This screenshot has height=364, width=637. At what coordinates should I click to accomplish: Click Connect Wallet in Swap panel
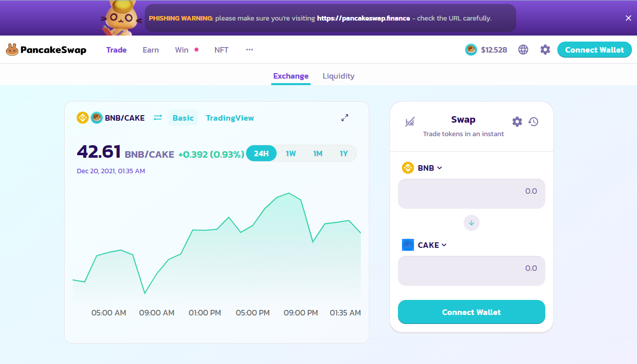(x=472, y=312)
